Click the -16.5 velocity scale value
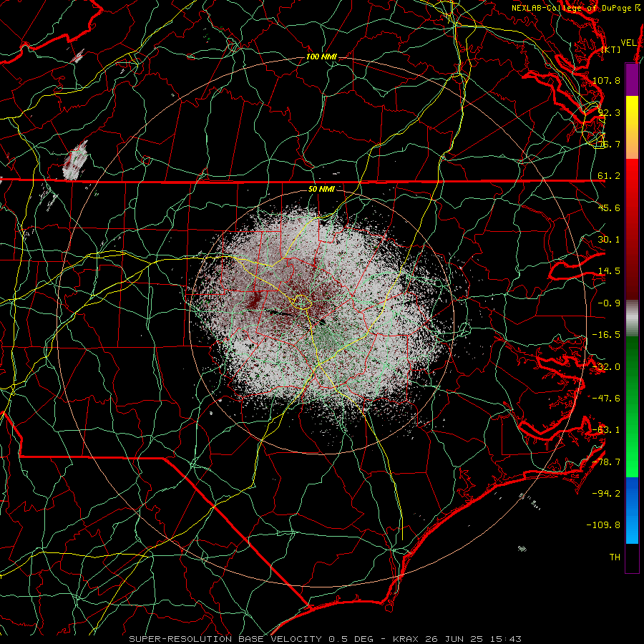Image resolution: width=644 pixels, height=644 pixels. [x=606, y=335]
